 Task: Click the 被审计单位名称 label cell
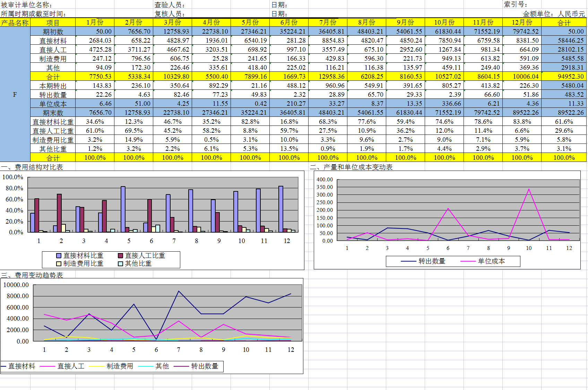pos(27,5)
